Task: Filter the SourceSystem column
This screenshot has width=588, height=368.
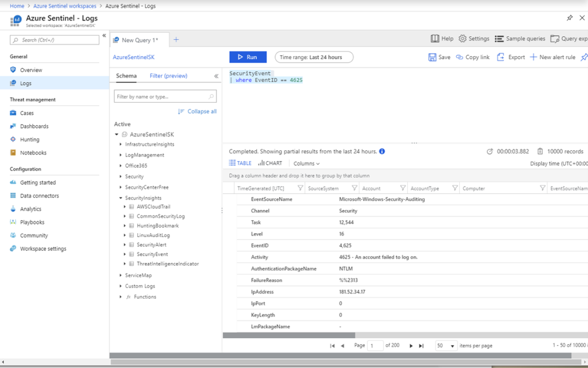Action: [354, 188]
